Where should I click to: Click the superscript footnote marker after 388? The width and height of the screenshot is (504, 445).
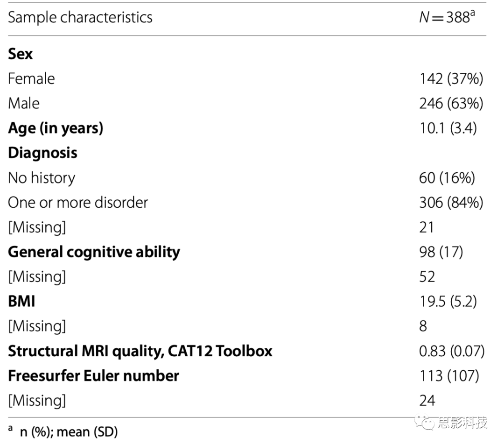(x=472, y=14)
